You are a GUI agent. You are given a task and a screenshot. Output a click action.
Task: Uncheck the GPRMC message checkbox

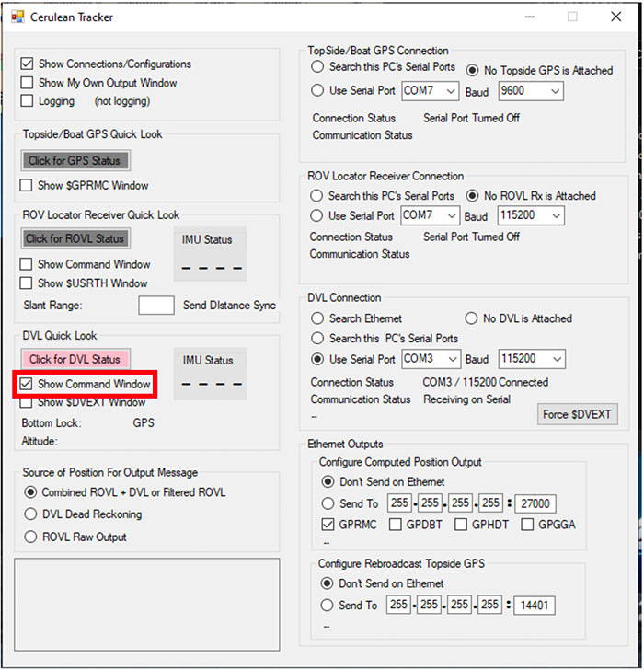[328, 525]
